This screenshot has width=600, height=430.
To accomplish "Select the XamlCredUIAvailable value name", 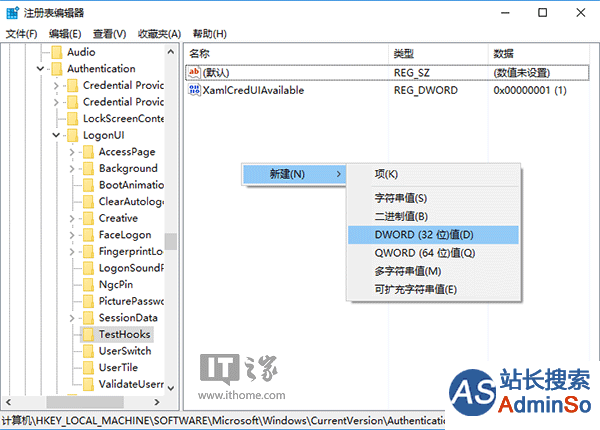I will 253,90.
